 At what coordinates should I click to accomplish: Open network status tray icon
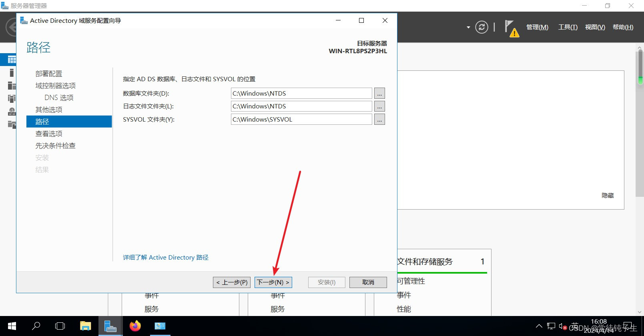pyautogui.click(x=551, y=326)
